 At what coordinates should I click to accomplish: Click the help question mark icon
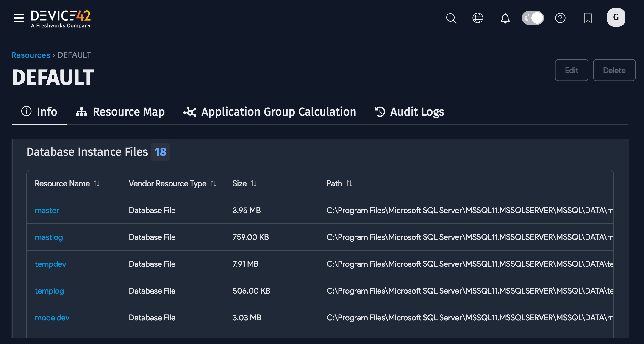pos(561,18)
